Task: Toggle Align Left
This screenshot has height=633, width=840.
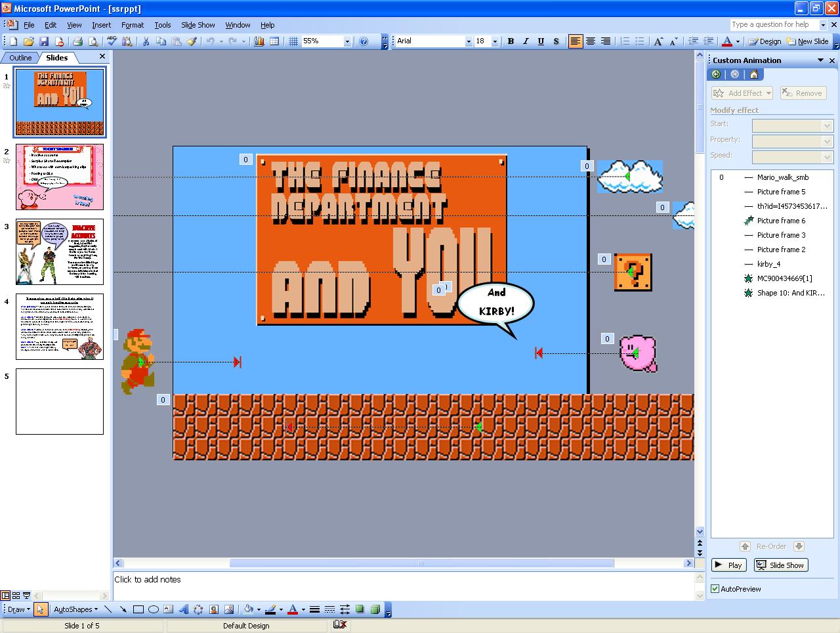Action: 576,41
